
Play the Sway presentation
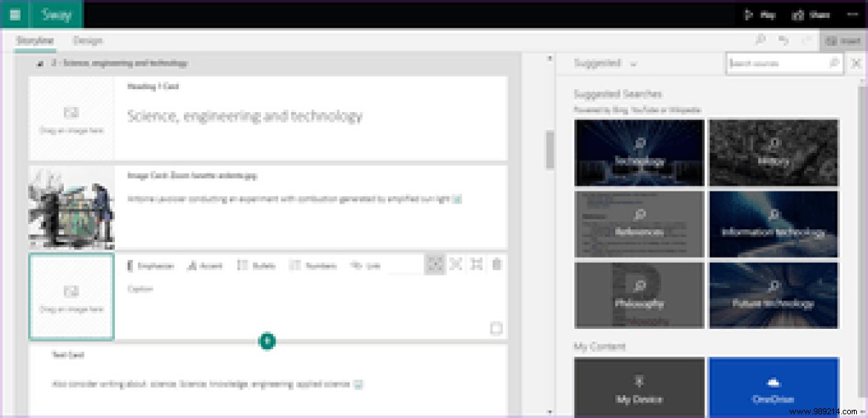click(x=760, y=16)
